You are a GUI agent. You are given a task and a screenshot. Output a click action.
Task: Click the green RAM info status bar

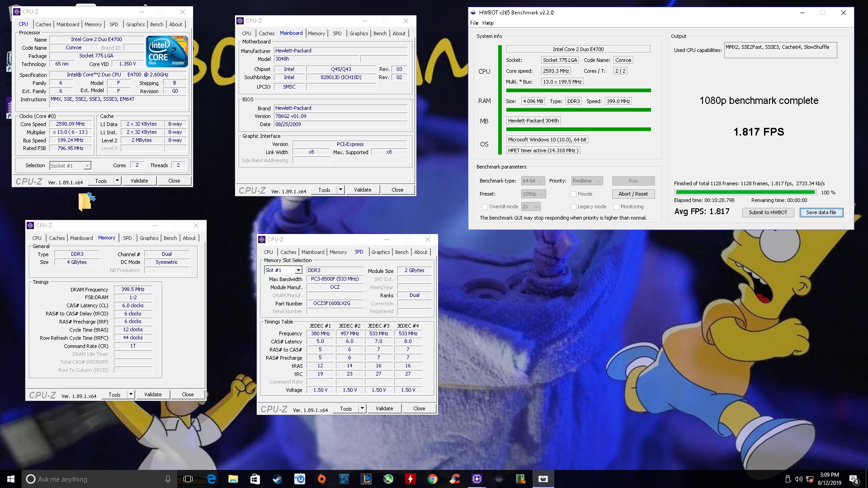point(579,110)
